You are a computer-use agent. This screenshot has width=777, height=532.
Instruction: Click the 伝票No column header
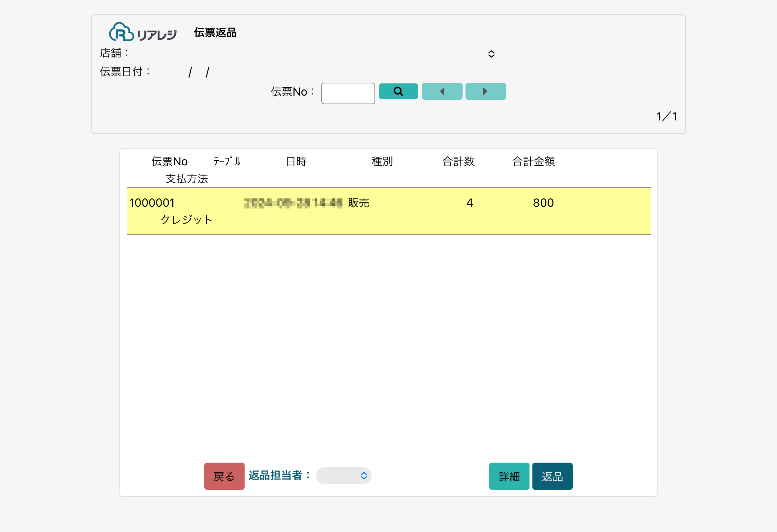pyautogui.click(x=169, y=161)
